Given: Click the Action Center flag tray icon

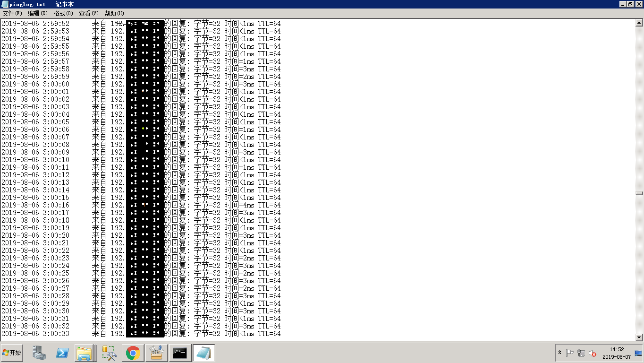Looking at the screenshot, I should 570,353.
